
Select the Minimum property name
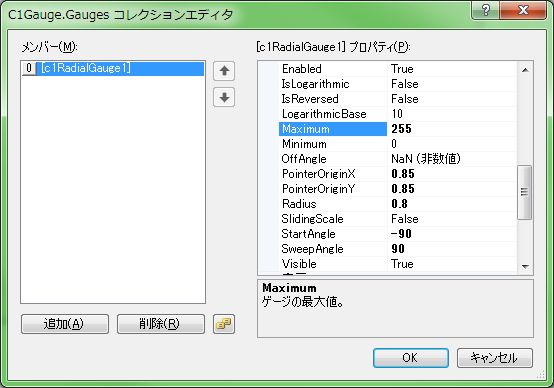click(x=304, y=144)
